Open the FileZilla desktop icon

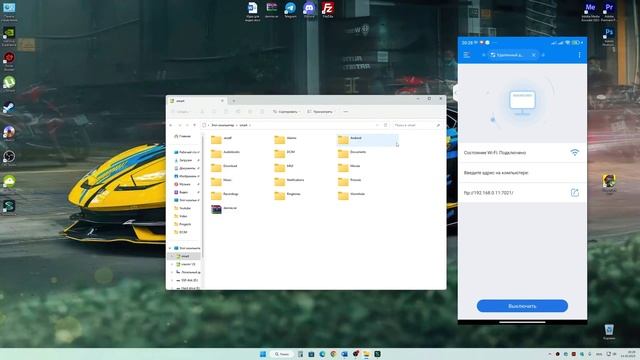pos(327,10)
